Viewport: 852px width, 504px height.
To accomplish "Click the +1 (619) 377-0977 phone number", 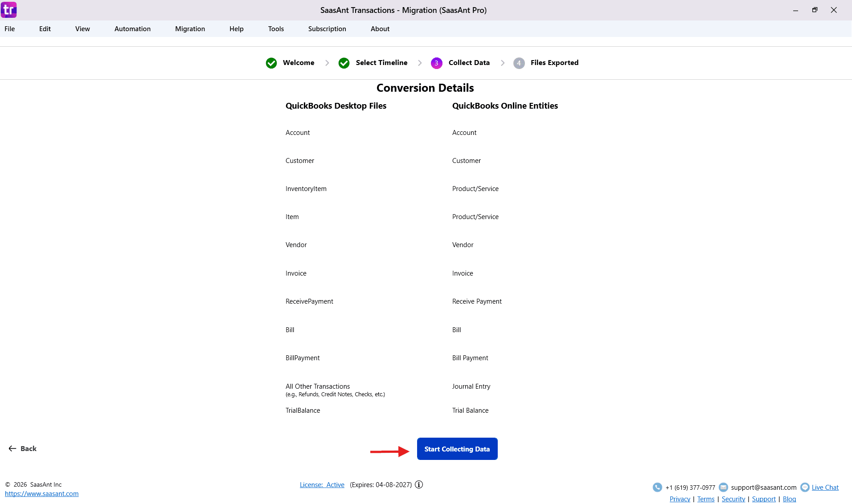I will pyautogui.click(x=690, y=488).
